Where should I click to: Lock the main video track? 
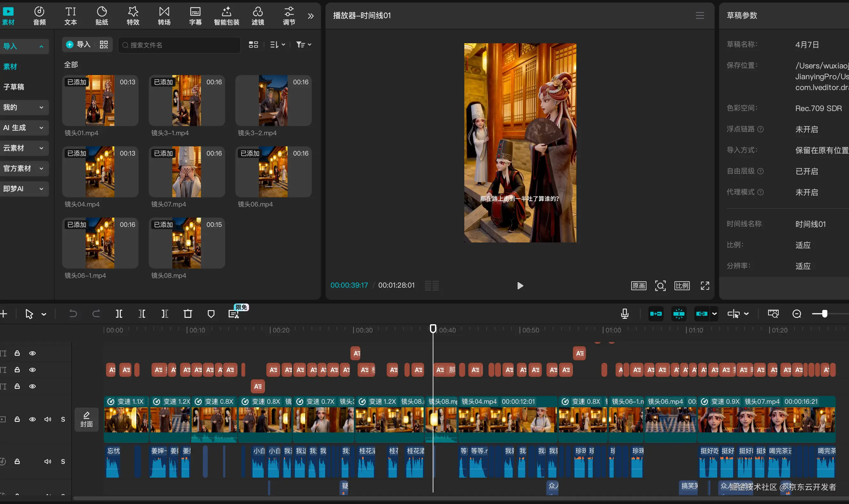[x=17, y=419]
